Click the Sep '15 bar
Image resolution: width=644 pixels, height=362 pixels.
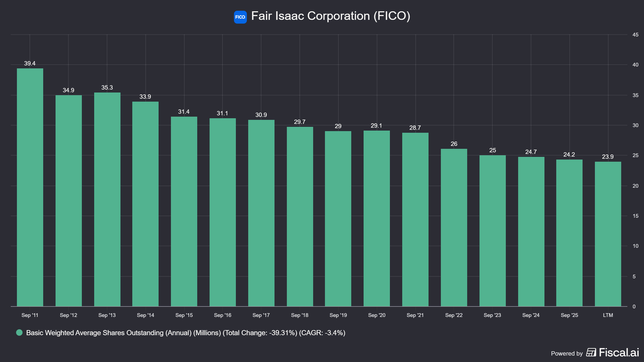(184, 211)
